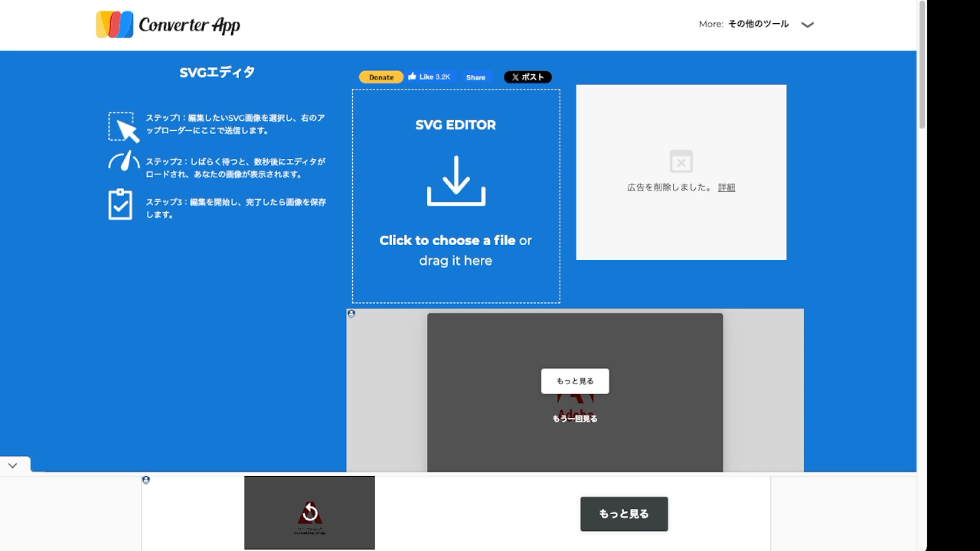Click the dark もっと見る button in banner
This screenshot has width=980, height=551.
point(623,514)
